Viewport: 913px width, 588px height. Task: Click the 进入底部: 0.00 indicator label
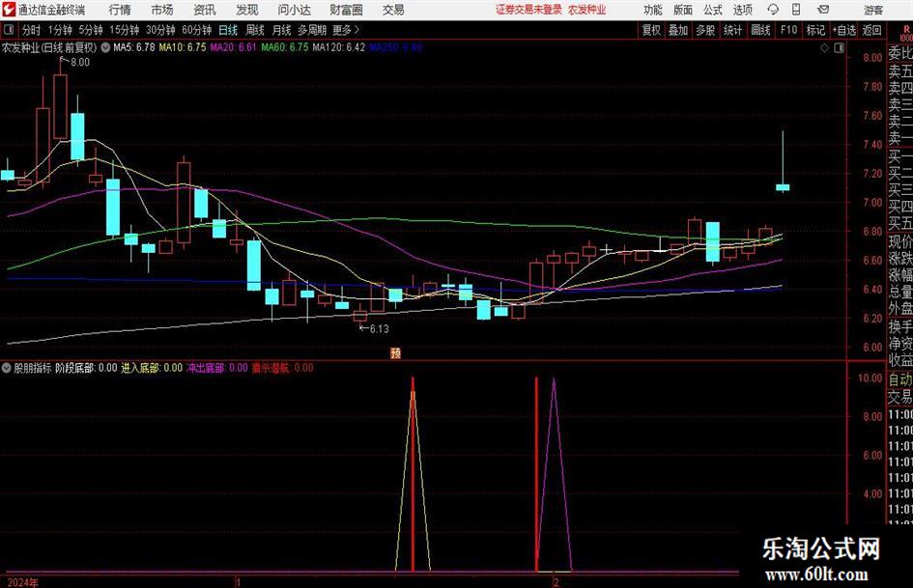(152, 368)
